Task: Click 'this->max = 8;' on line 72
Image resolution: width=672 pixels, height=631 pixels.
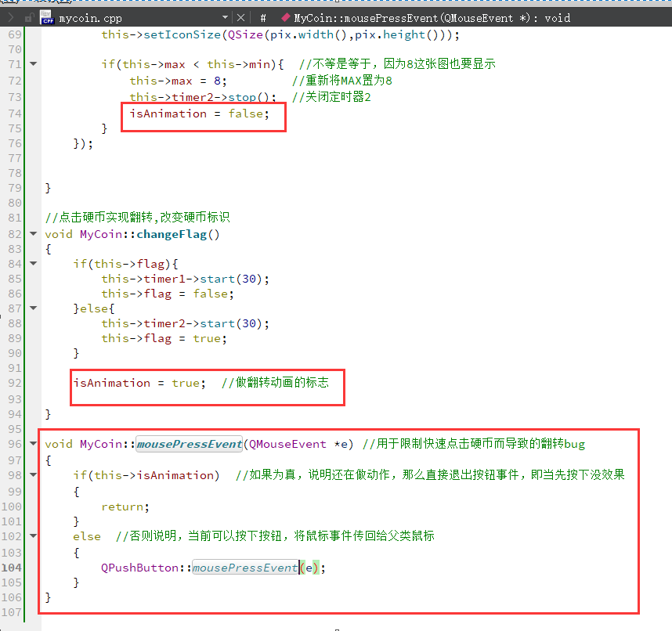Action: coord(179,81)
